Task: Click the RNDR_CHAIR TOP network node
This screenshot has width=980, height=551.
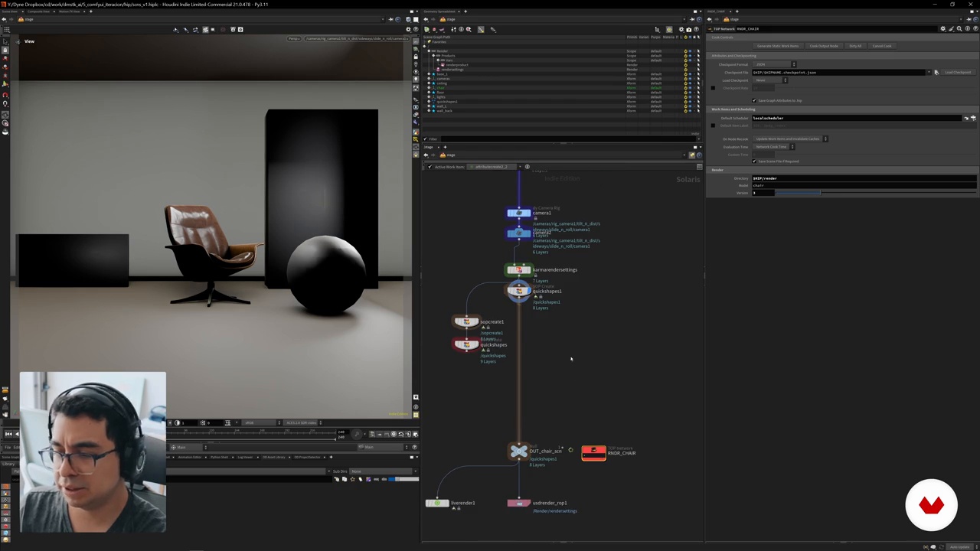Action: (593, 453)
